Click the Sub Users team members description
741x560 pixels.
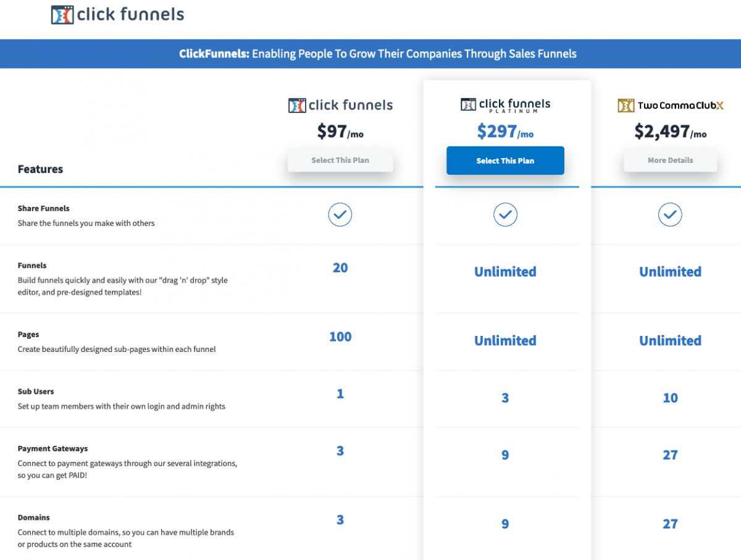click(122, 406)
